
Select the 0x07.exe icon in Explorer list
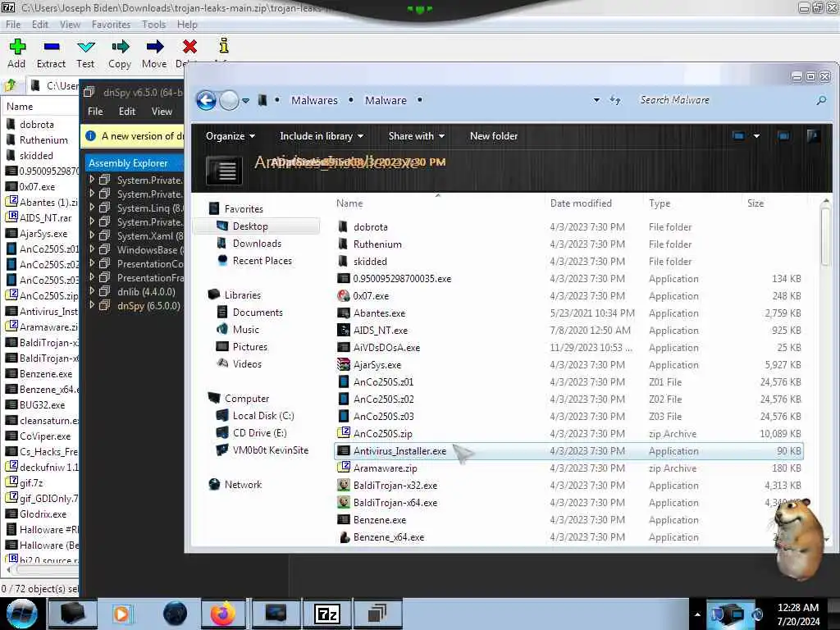point(344,295)
